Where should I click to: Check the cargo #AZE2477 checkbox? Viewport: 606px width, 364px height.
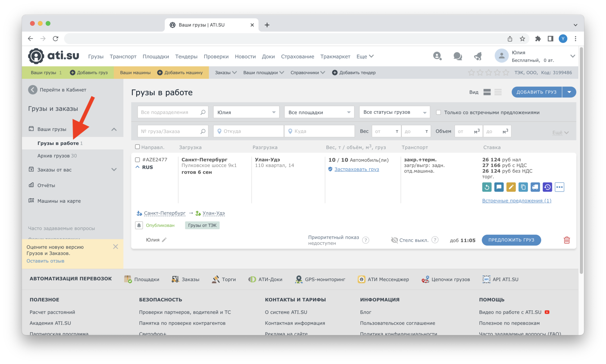137,159
